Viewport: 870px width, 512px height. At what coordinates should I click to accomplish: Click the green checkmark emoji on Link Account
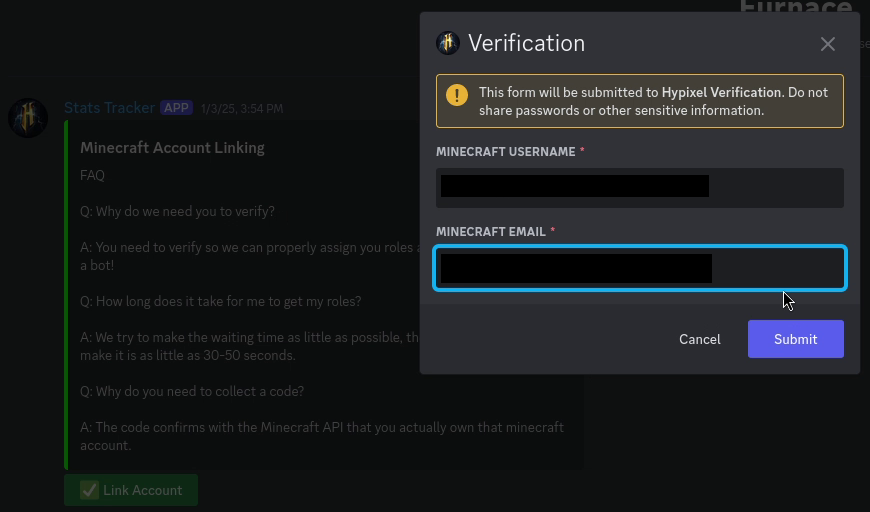89,490
